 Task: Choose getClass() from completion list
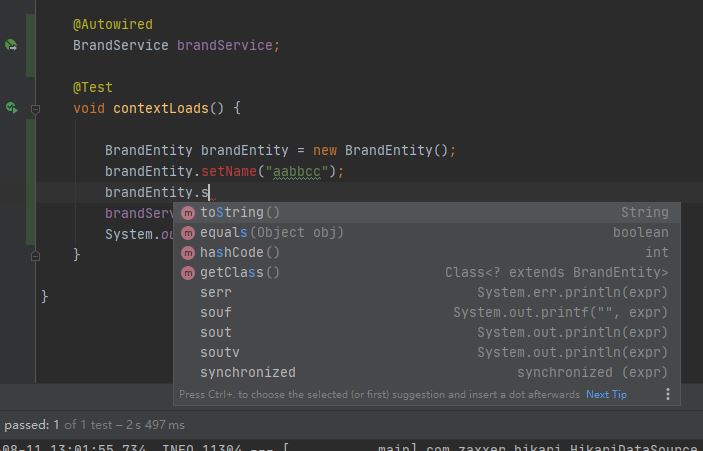click(427, 273)
